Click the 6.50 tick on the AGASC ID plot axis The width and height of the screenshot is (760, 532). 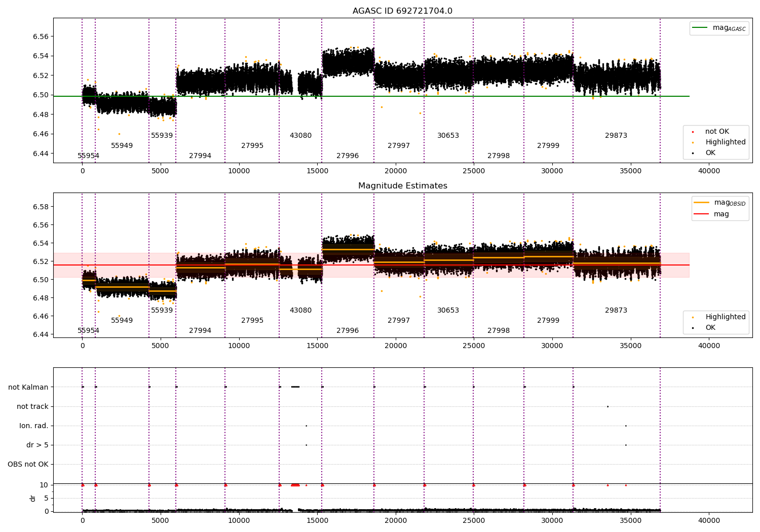[41, 95]
